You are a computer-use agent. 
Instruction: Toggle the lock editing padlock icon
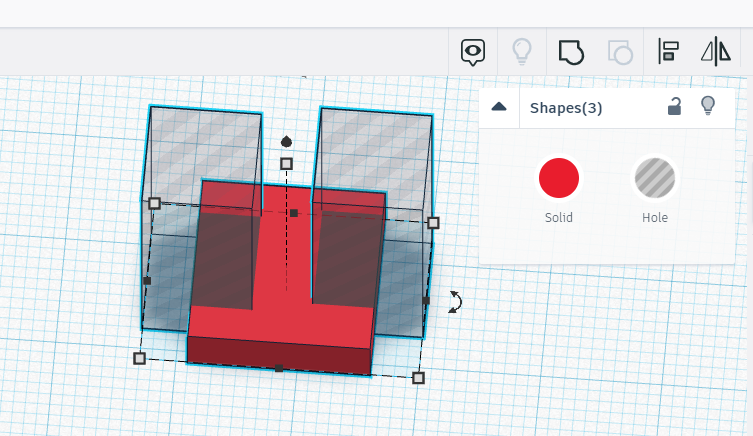coord(675,107)
